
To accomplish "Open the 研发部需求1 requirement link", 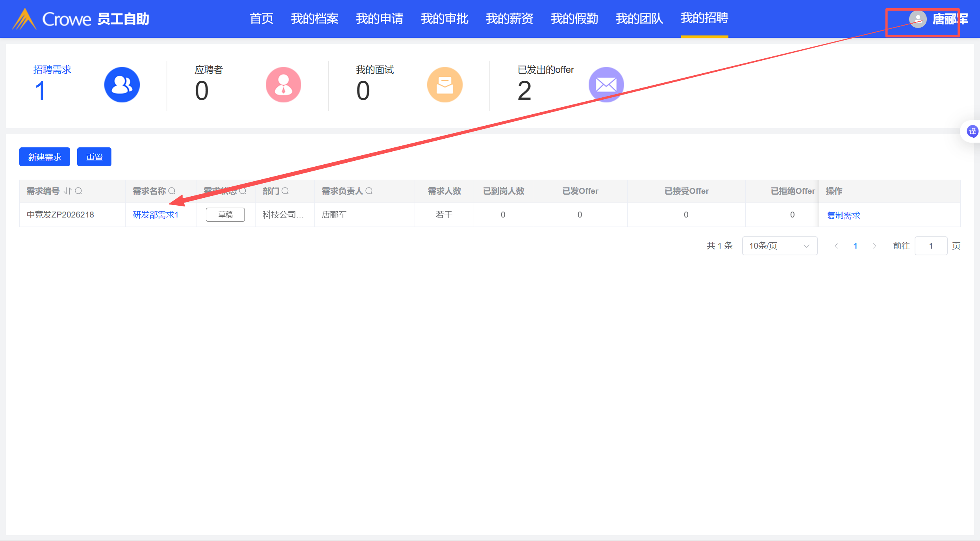I will click(x=156, y=215).
